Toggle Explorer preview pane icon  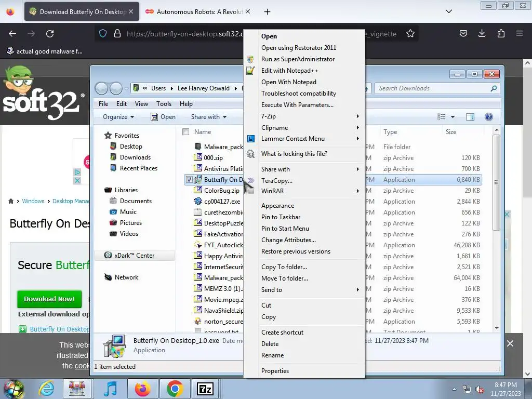[x=470, y=117]
